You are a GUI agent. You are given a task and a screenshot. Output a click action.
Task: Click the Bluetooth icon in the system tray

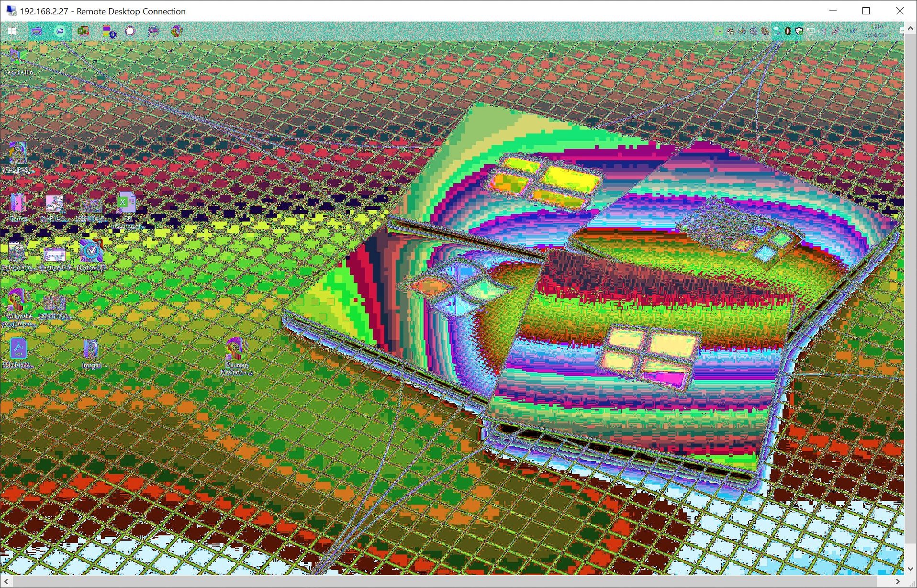(x=788, y=31)
